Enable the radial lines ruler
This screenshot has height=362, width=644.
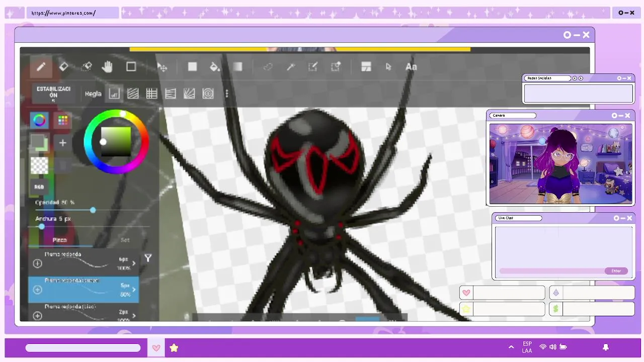pos(189,94)
